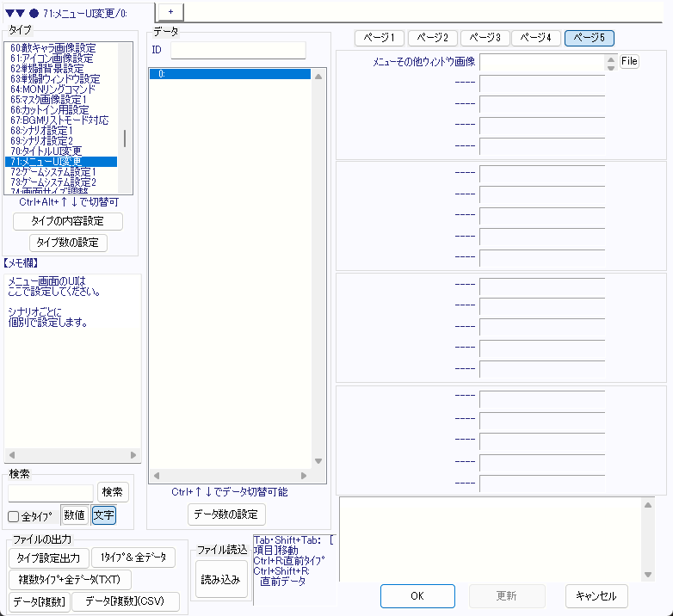673x616 pixels.
Task: Switch to the ページ3 tab
Action: coord(485,38)
